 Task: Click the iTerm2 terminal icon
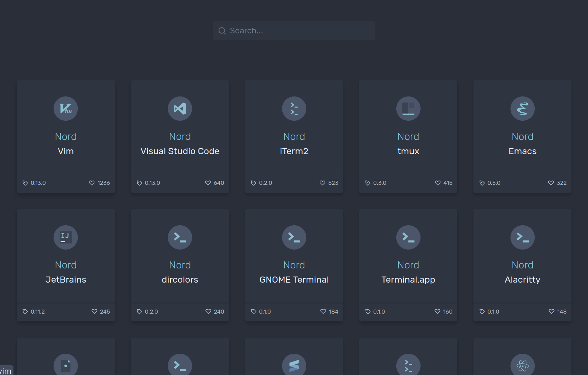pyautogui.click(x=294, y=109)
